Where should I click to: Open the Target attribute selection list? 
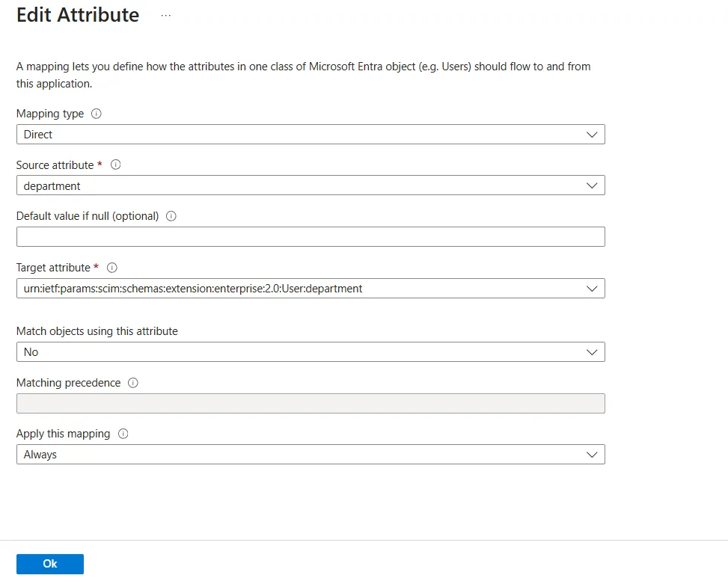coord(311,288)
